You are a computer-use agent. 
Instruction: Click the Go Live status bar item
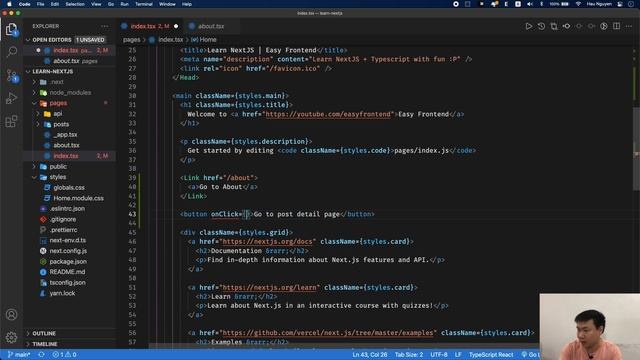pyautogui.click(x=530, y=355)
